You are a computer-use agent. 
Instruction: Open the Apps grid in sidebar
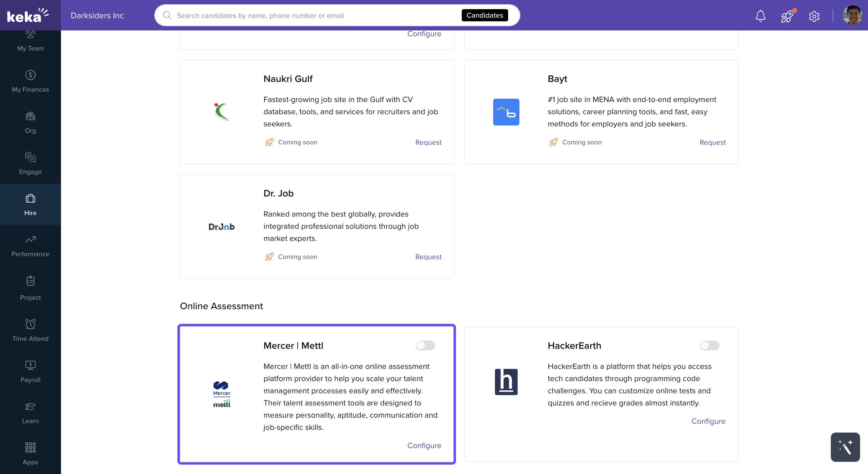30,454
